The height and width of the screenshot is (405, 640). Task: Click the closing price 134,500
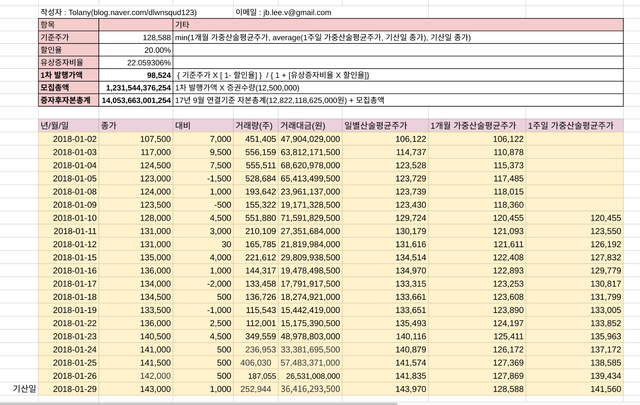point(136,297)
